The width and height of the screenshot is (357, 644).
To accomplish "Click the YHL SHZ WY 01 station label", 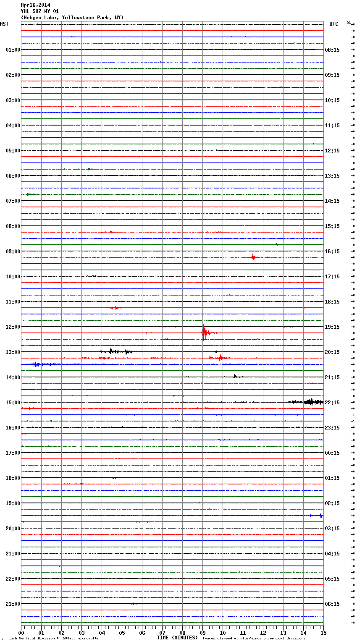I will coord(39,11).
